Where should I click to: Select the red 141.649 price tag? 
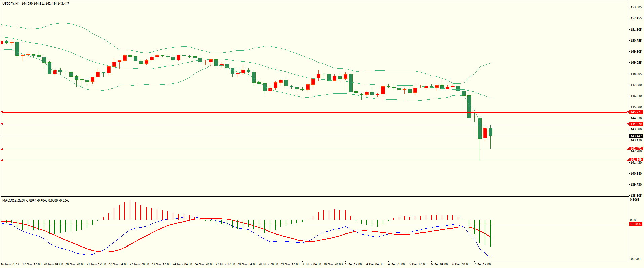[636, 160]
